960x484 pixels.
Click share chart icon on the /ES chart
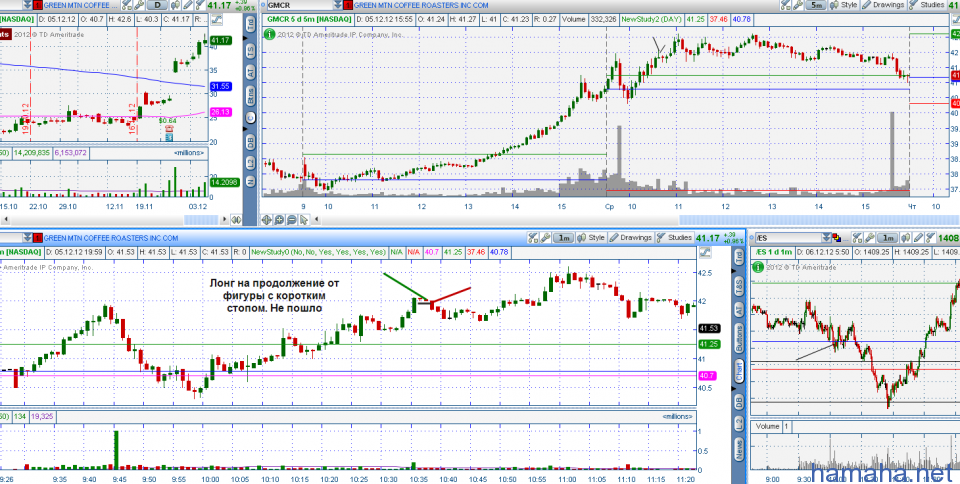click(857, 238)
